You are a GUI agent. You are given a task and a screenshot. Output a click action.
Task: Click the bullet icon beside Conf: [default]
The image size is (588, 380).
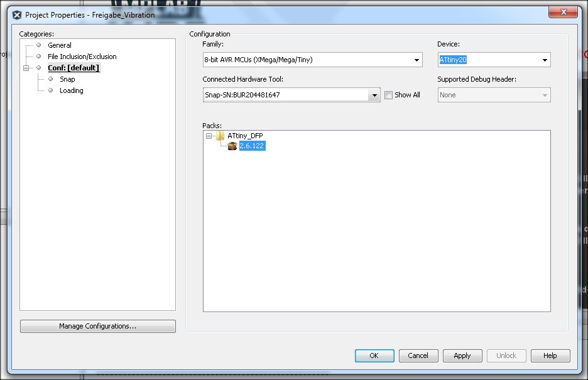pyautogui.click(x=38, y=67)
